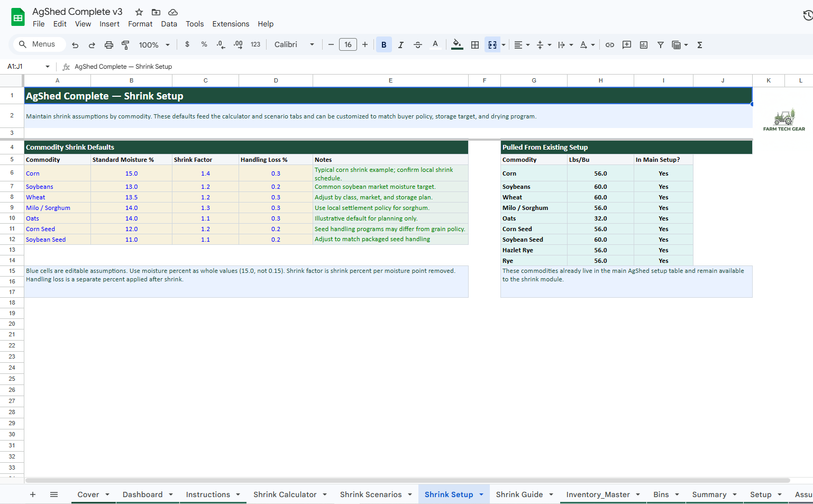Expand the horizontal align options

pyautogui.click(x=527, y=44)
